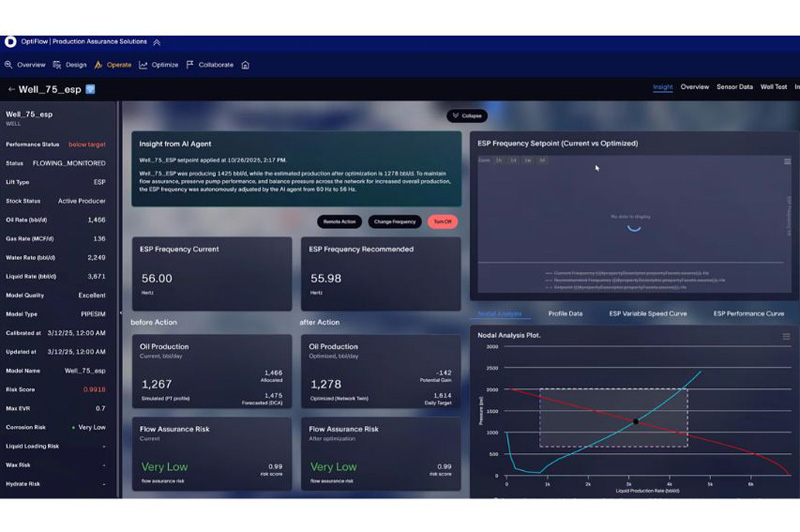Collapse the insight panel
Screen dimensions: 800x532
pyautogui.click(x=467, y=116)
